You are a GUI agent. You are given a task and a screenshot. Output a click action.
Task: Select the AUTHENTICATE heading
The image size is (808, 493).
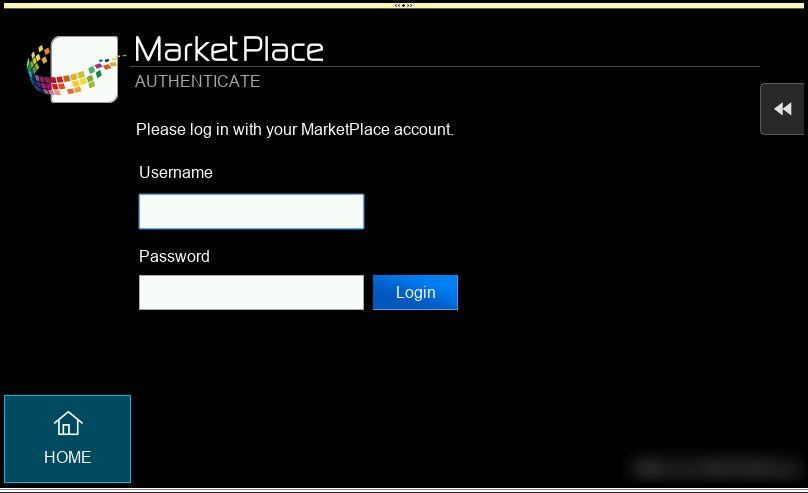(x=197, y=81)
